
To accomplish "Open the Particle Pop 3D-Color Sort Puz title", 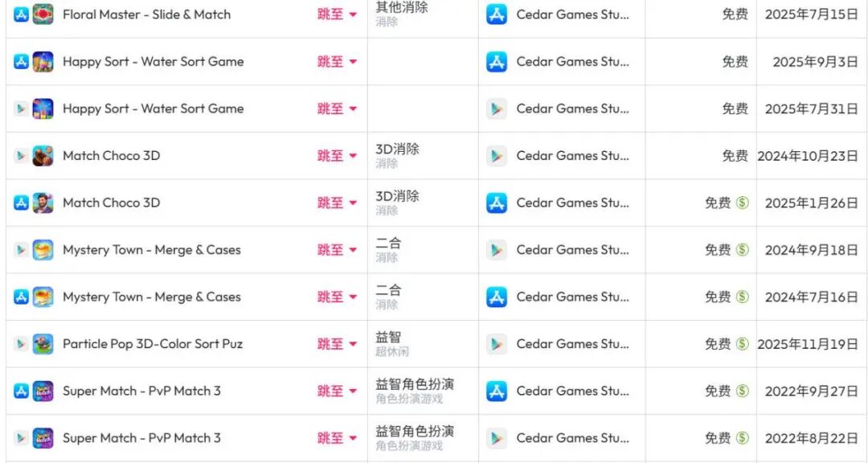I will (153, 344).
